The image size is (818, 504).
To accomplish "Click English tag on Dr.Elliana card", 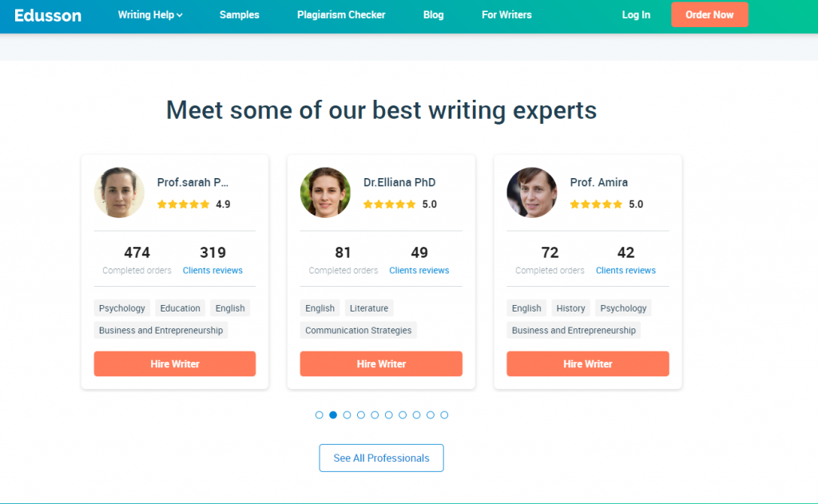I will point(320,308).
